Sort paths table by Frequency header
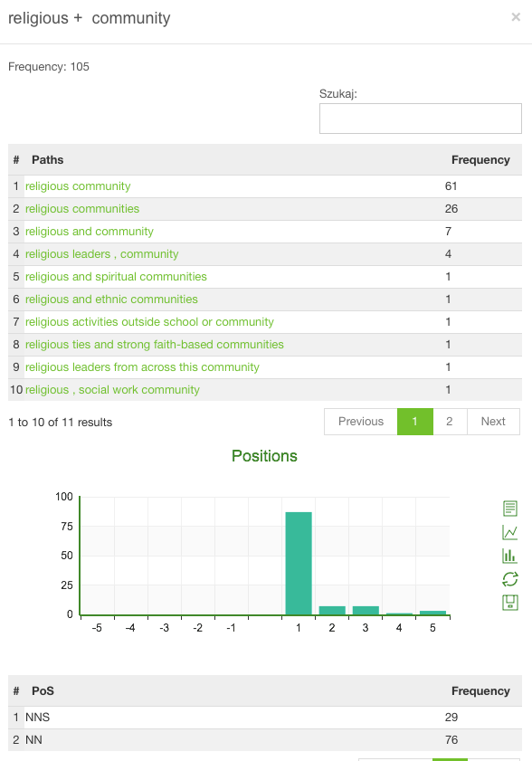Viewport: 532px width, 761px height. tap(480, 159)
